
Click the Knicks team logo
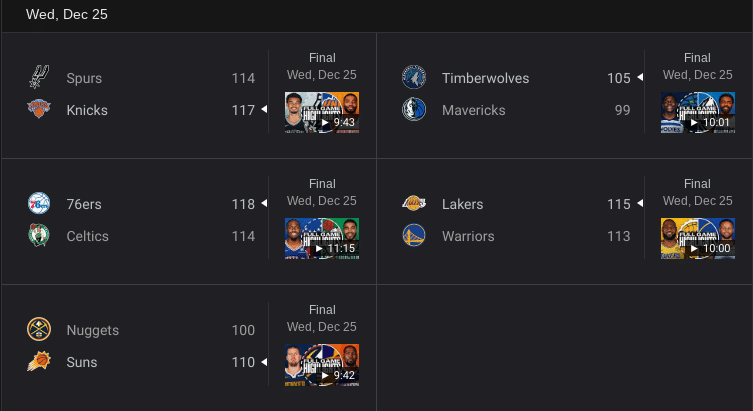tap(38, 110)
